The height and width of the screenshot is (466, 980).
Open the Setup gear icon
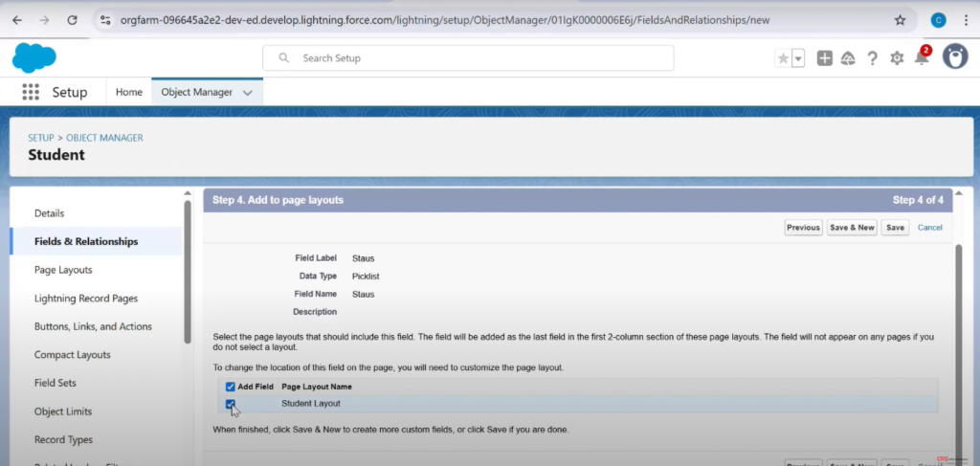tap(897, 58)
